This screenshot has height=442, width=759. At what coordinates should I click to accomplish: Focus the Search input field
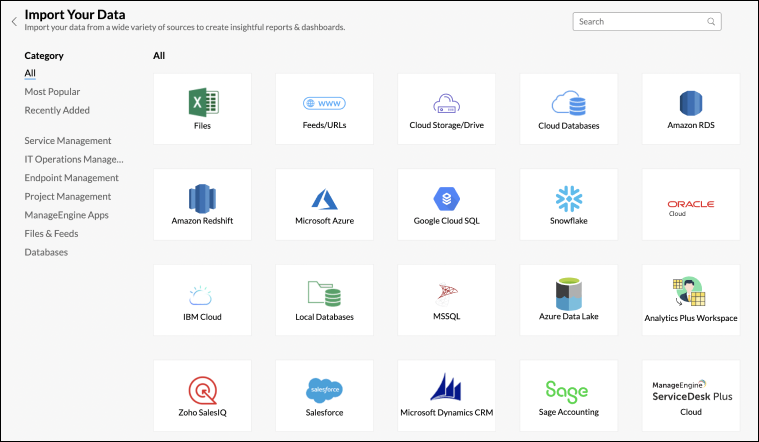coord(638,21)
